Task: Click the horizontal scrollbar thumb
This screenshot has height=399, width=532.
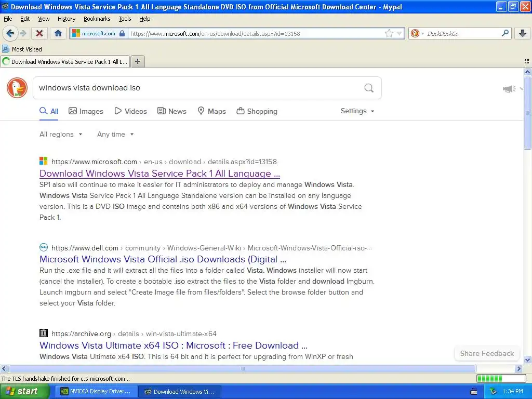Action: [x=242, y=368]
